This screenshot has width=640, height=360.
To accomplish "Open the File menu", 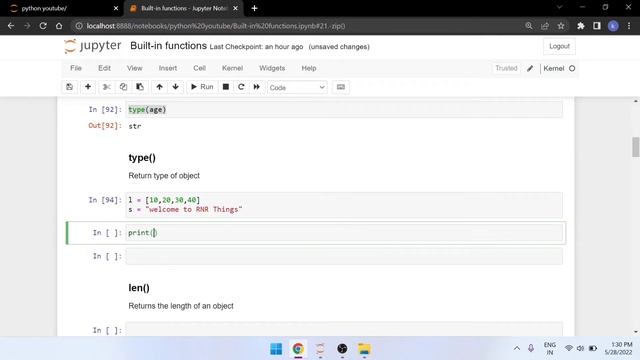I will [76, 68].
